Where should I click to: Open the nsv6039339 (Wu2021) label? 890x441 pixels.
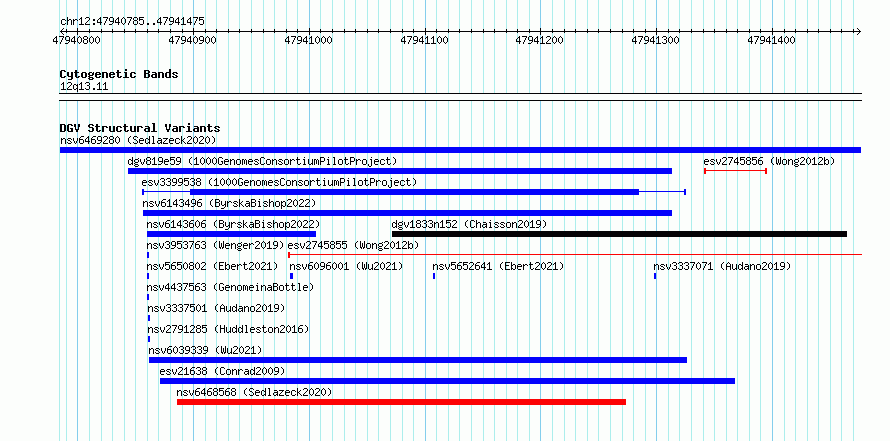click(205, 350)
